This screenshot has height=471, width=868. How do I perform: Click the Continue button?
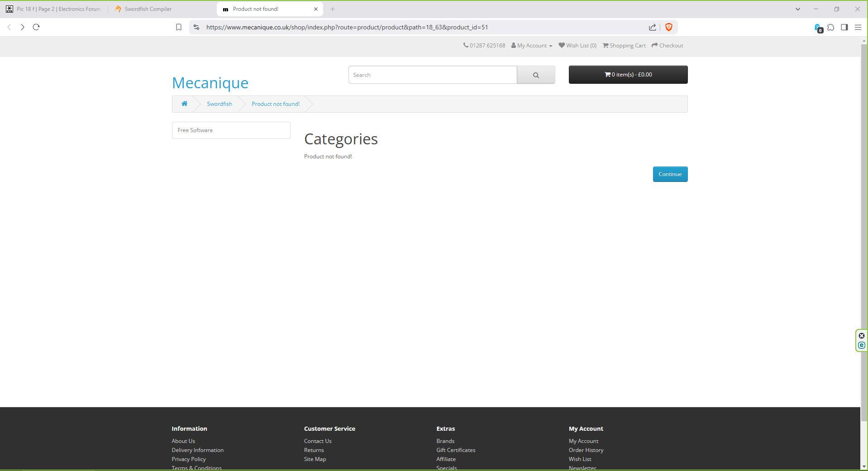(x=670, y=174)
